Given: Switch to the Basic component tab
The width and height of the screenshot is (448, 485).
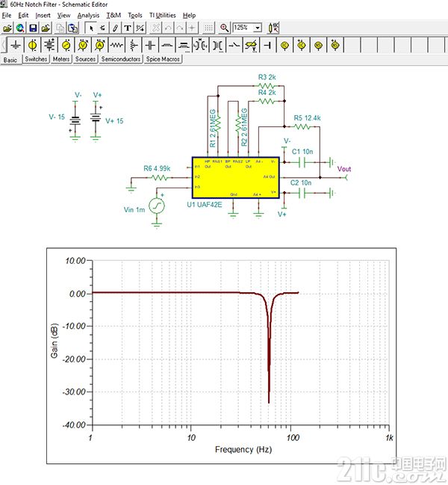Looking at the screenshot, I should [10, 60].
